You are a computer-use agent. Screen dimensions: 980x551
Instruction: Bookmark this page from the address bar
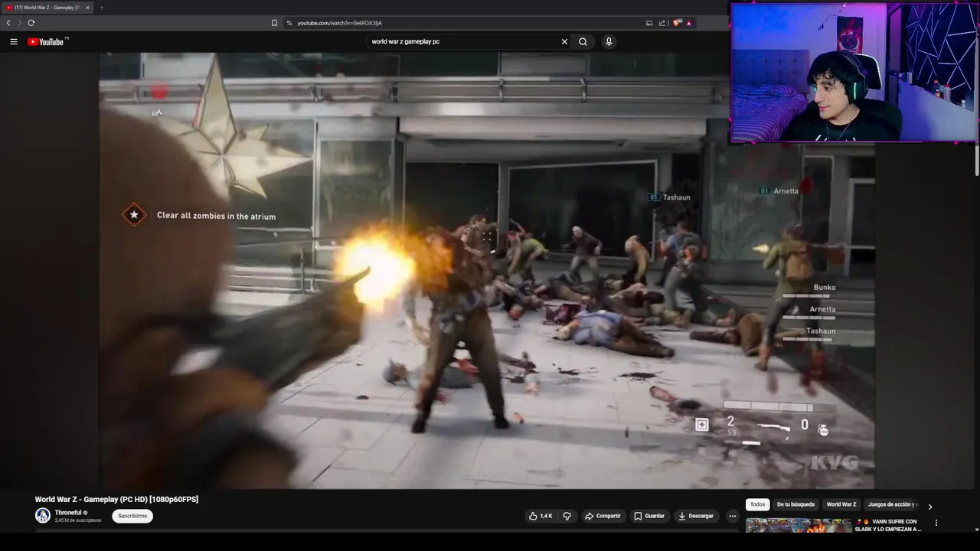tap(274, 23)
